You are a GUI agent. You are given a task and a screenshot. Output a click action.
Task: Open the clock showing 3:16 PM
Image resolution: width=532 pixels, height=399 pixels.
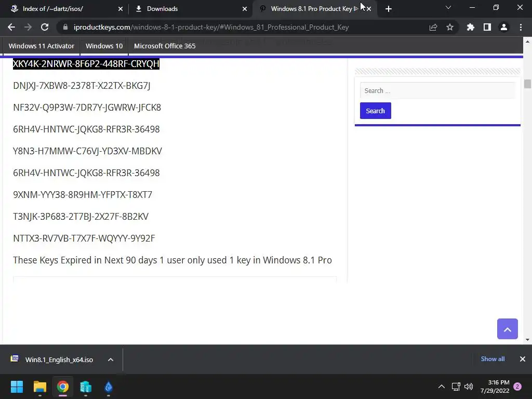click(495, 387)
